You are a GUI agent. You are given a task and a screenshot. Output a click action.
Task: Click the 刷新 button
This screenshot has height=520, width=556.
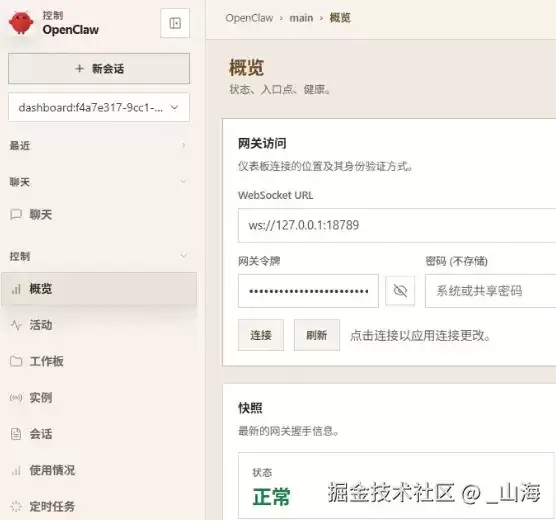[317, 335]
